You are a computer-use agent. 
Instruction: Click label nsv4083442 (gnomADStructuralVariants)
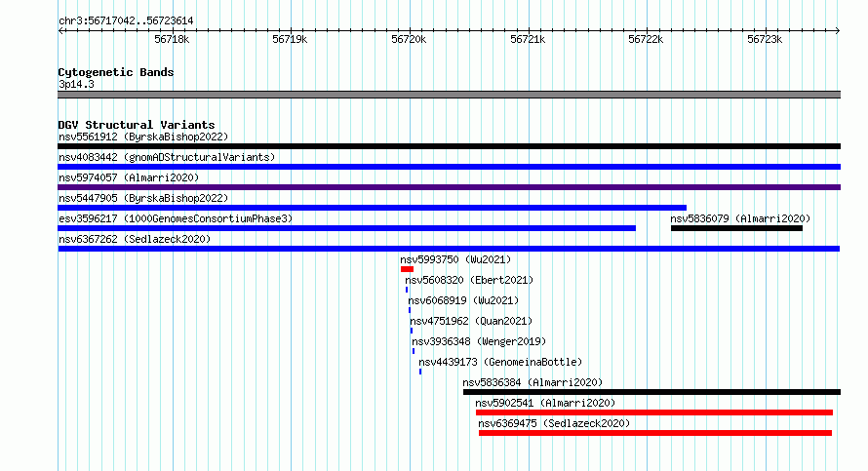tap(167, 157)
